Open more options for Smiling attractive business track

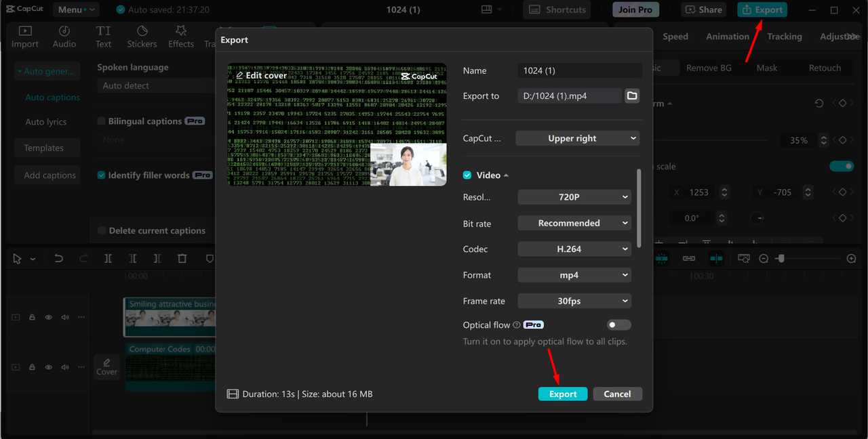pos(81,317)
